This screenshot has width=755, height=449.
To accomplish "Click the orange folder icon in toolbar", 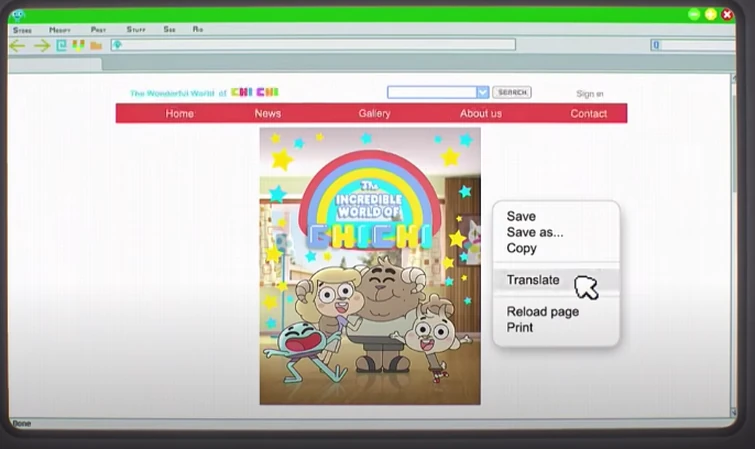I will [96, 46].
